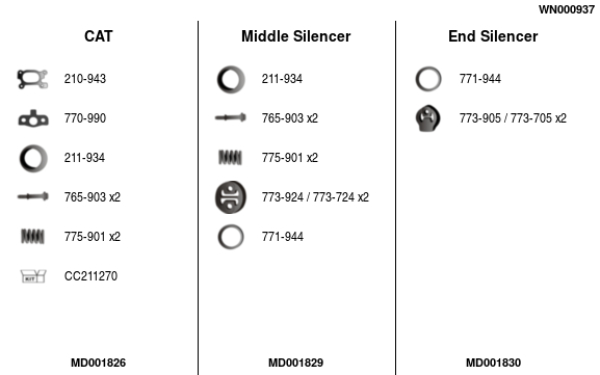
Task: Open part code MD001826
Action: pos(98,362)
